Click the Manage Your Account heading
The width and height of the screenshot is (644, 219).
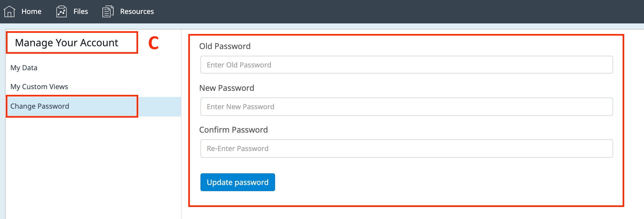click(67, 43)
